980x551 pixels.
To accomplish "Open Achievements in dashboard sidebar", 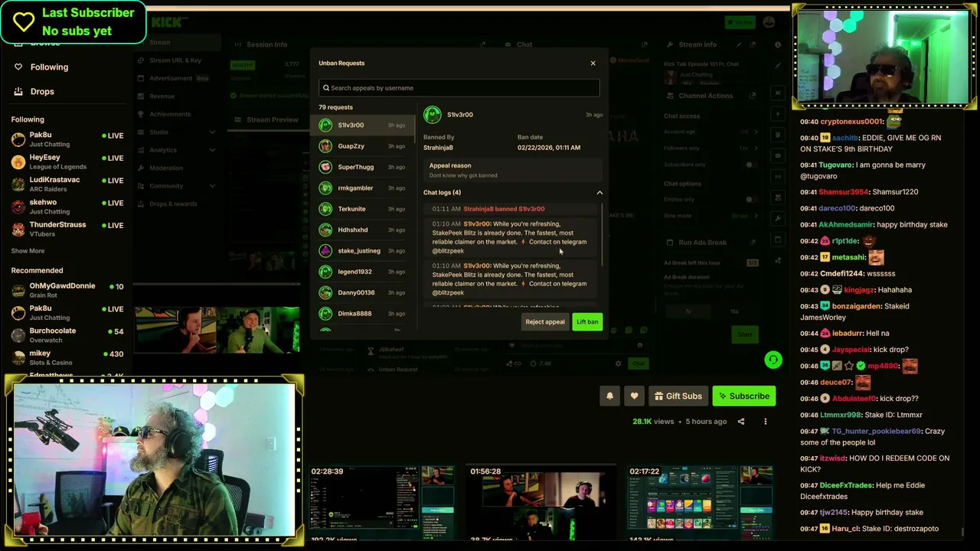I will [170, 114].
